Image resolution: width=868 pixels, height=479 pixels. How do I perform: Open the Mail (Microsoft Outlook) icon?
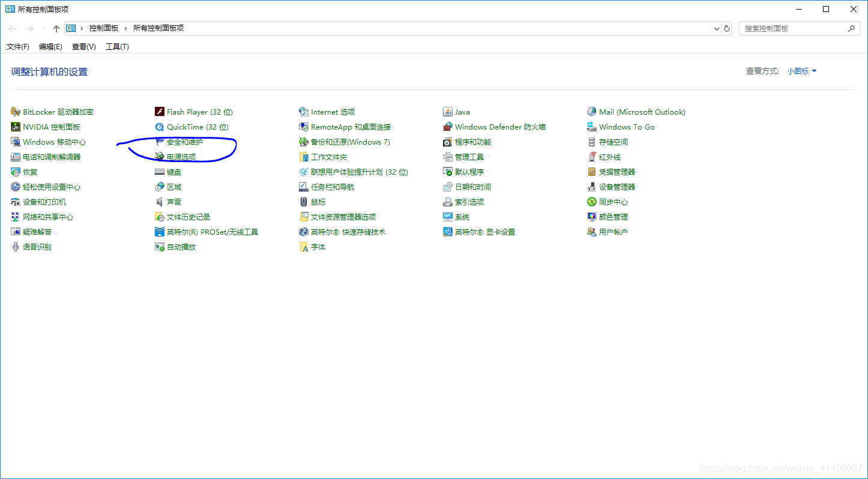point(592,112)
